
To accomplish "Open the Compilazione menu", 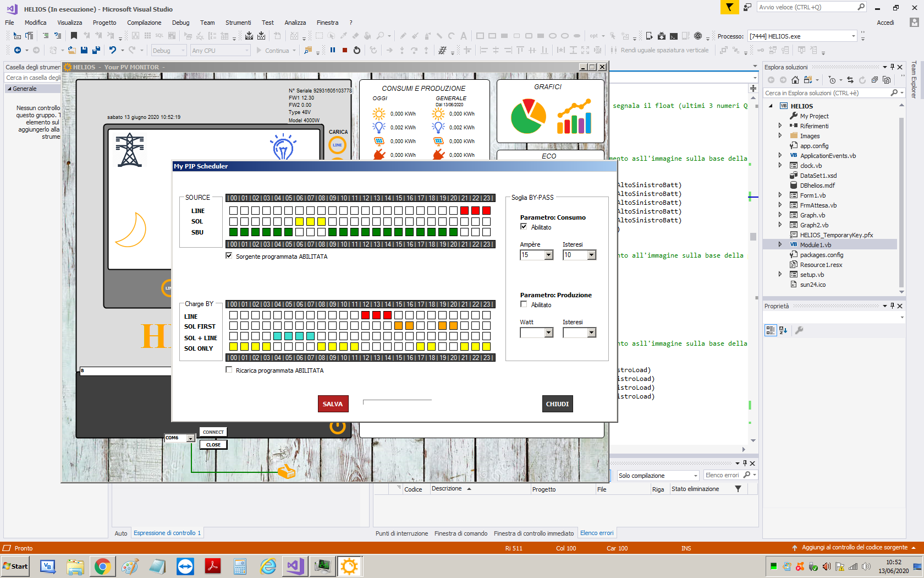I will [144, 23].
